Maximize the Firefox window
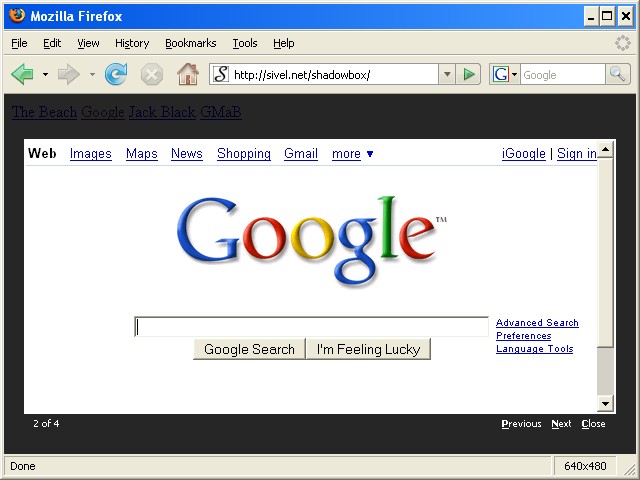This screenshot has width=640, height=480. [607, 17]
